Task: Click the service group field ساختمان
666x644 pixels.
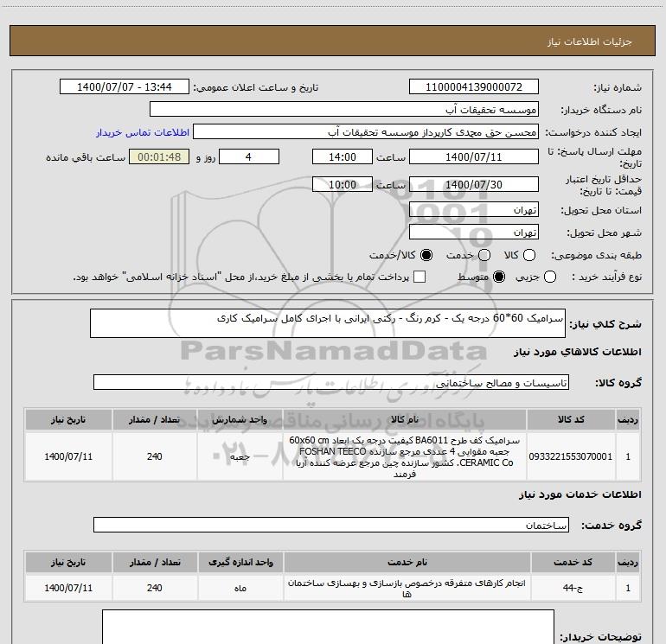Action: (331, 525)
